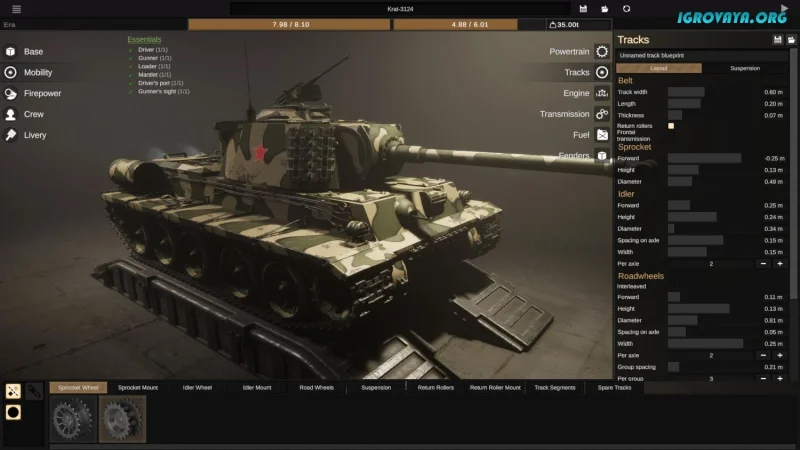Decrease Roadwheels per axle with minus
Viewport: 800px width, 450px height.
pos(764,355)
